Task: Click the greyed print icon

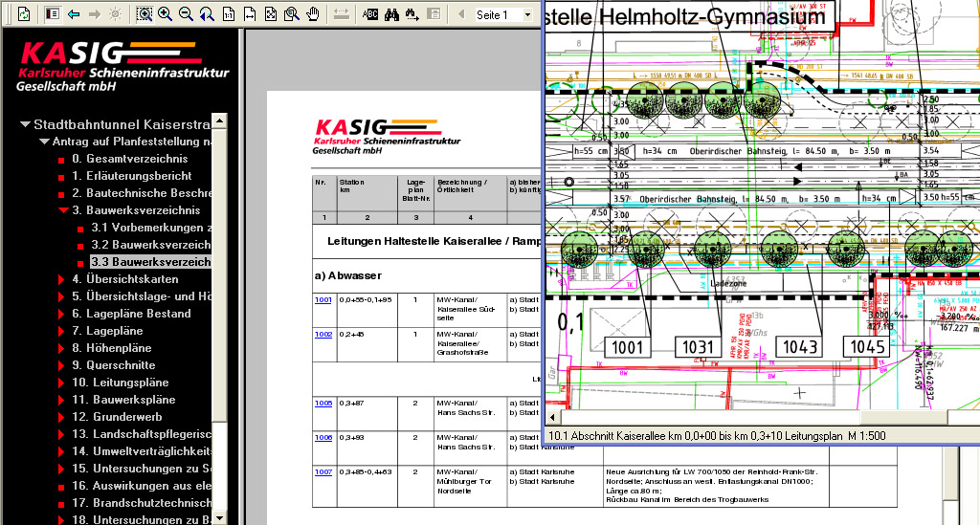Action: pos(434,13)
